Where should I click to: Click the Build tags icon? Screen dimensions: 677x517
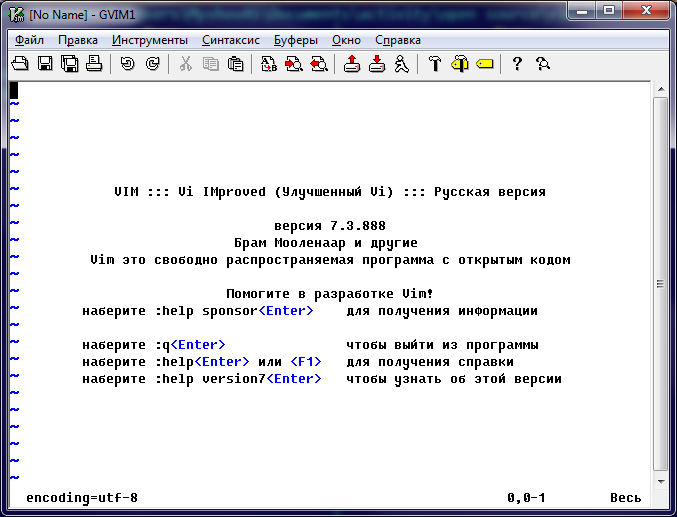460,64
